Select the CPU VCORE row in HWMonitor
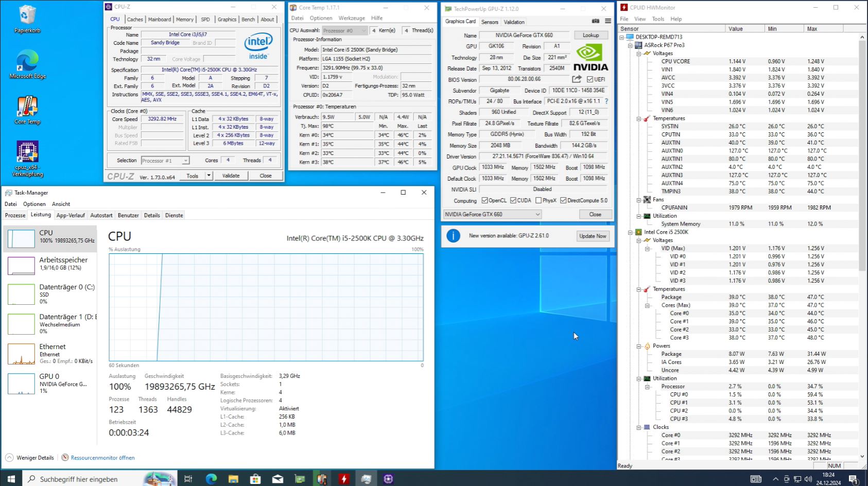868x486 pixels. 740,61
